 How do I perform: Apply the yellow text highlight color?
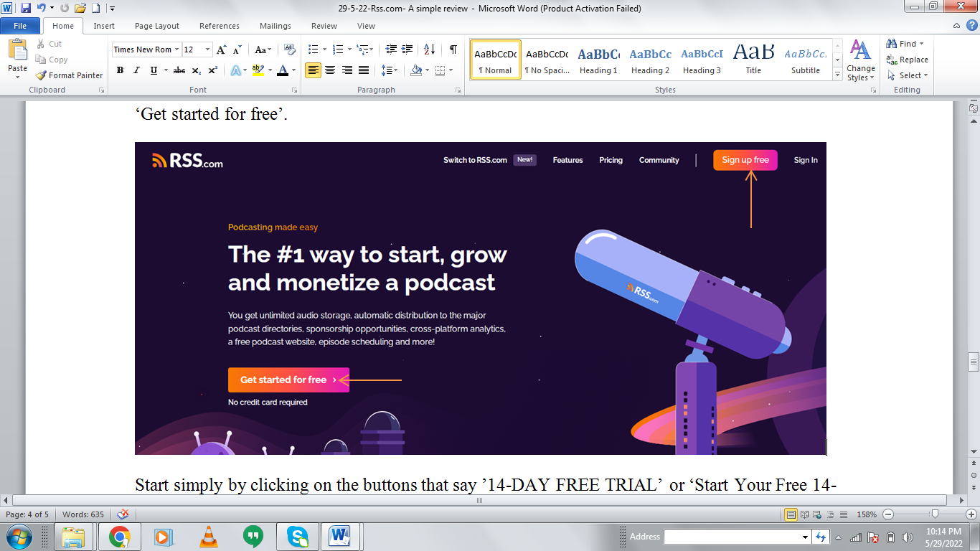point(257,70)
